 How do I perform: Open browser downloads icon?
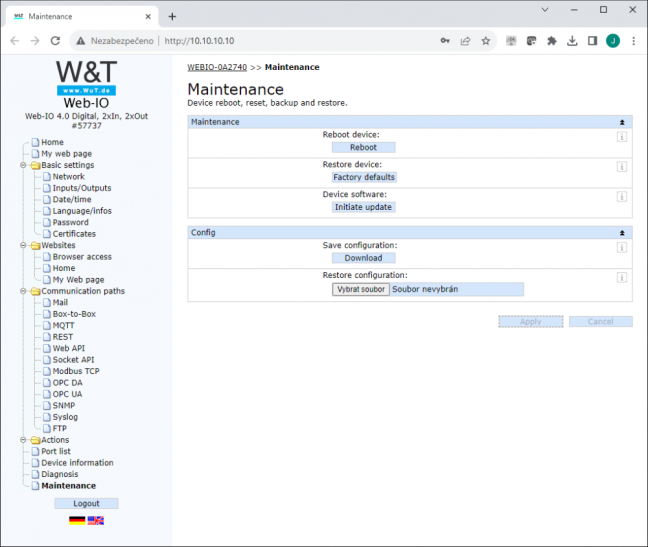point(572,41)
